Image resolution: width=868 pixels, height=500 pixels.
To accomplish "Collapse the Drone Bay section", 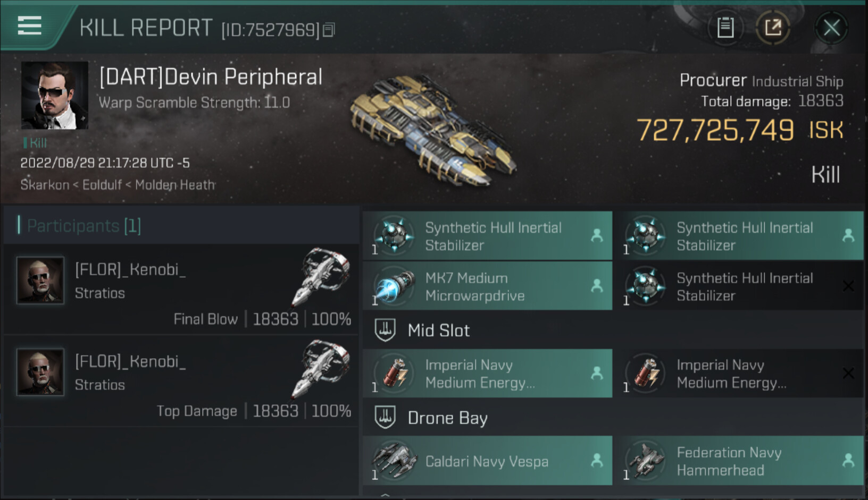I will pyautogui.click(x=385, y=418).
